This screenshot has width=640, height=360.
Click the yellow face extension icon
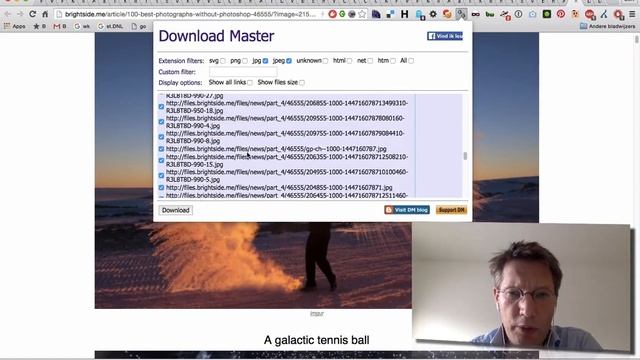click(x=575, y=14)
